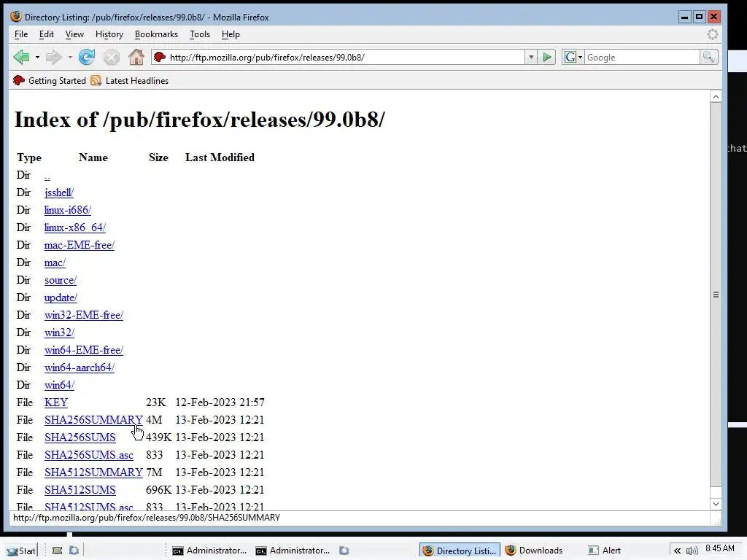Open the SHA512SUMMARY file link
This screenshot has height=560, width=747.
(93, 472)
